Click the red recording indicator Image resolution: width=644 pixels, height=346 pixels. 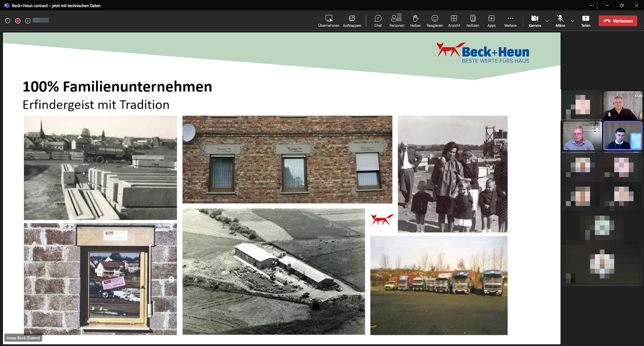coord(18,21)
